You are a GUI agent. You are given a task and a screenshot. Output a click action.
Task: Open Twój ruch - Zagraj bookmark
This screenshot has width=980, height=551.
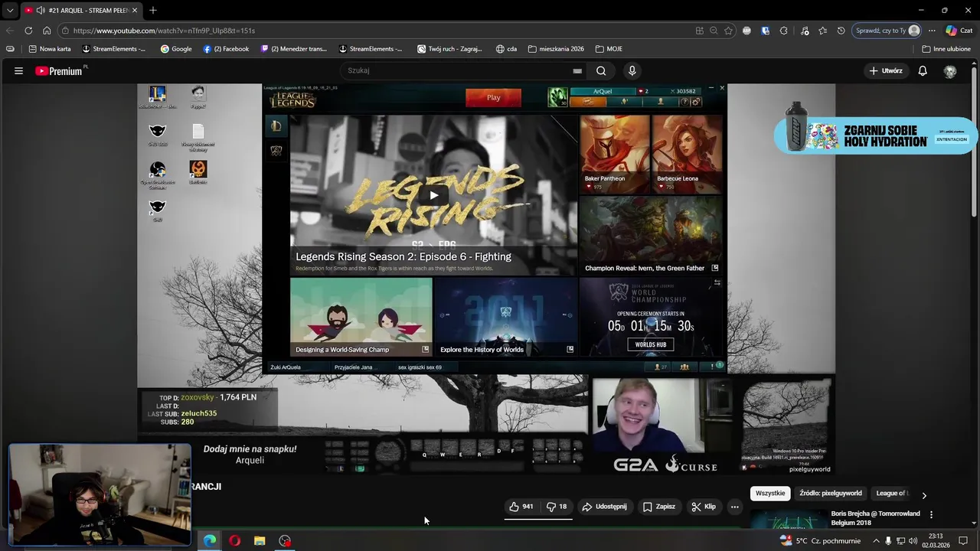449,48
